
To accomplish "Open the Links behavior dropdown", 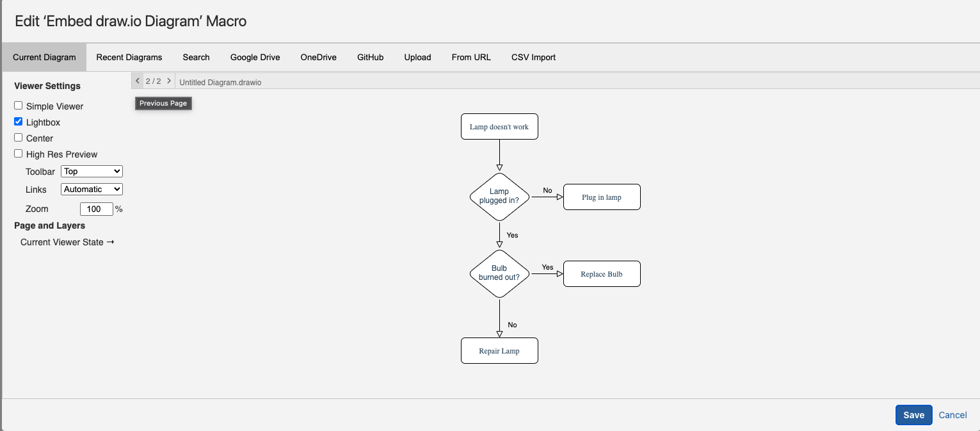I will pos(91,189).
